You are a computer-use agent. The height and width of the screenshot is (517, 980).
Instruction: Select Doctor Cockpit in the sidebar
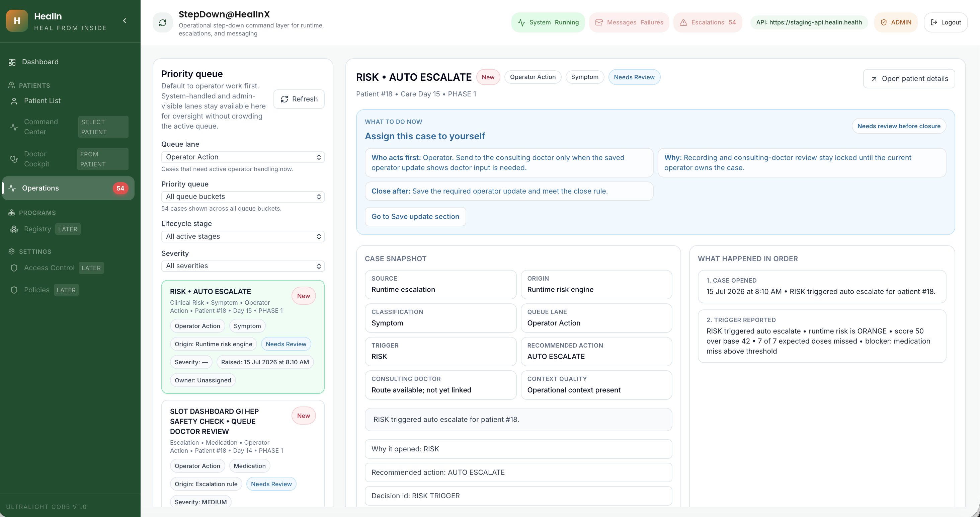click(69, 159)
